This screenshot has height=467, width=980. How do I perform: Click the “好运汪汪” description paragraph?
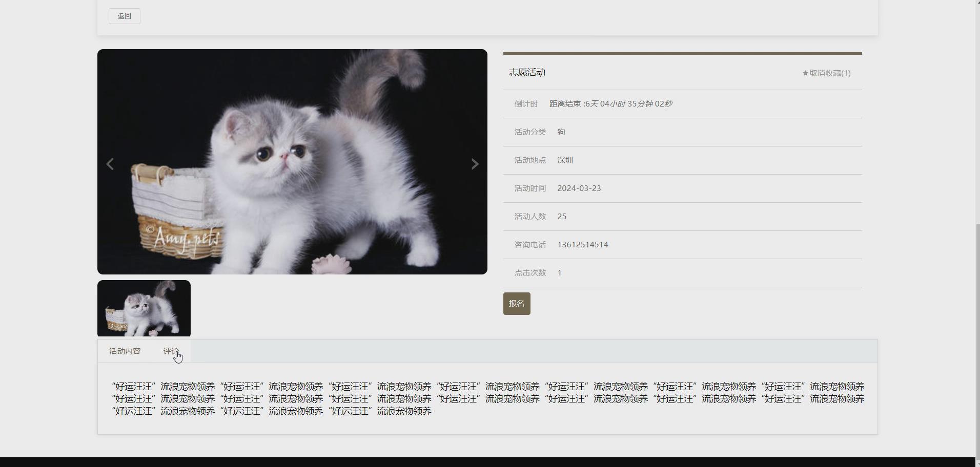click(x=488, y=399)
